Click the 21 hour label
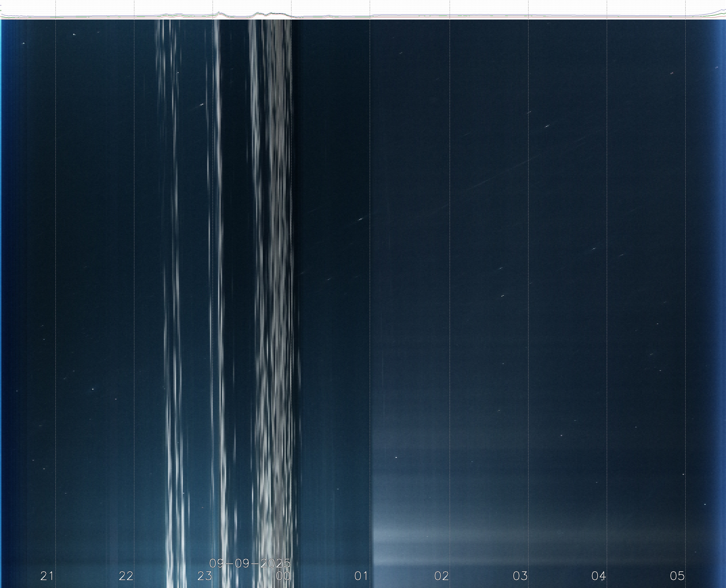This screenshot has width=726, height=588. point(47,576)
